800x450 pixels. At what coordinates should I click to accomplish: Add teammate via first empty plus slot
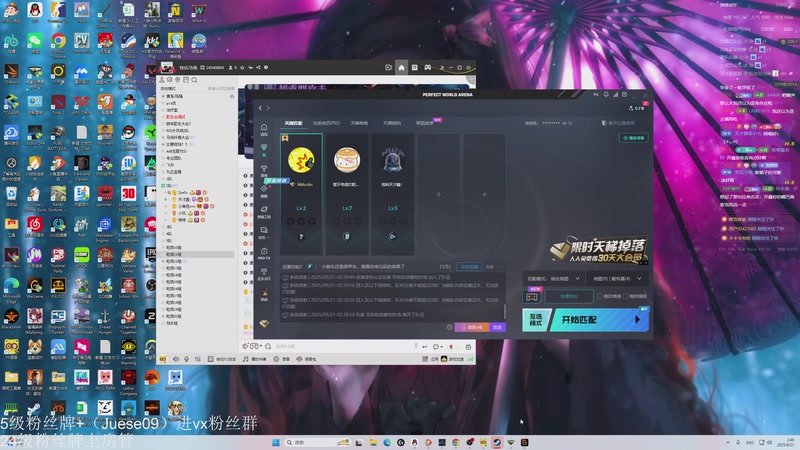coord(438,194)
